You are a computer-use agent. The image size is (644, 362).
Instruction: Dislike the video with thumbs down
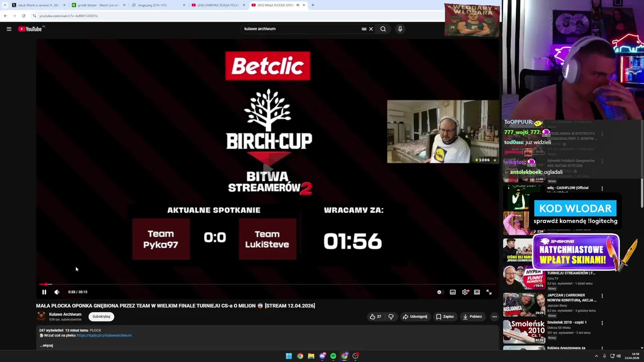point(391,317)
